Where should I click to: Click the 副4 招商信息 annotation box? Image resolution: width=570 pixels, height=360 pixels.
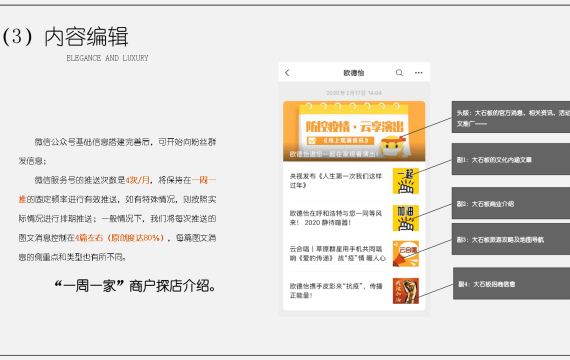pos(511,283)
